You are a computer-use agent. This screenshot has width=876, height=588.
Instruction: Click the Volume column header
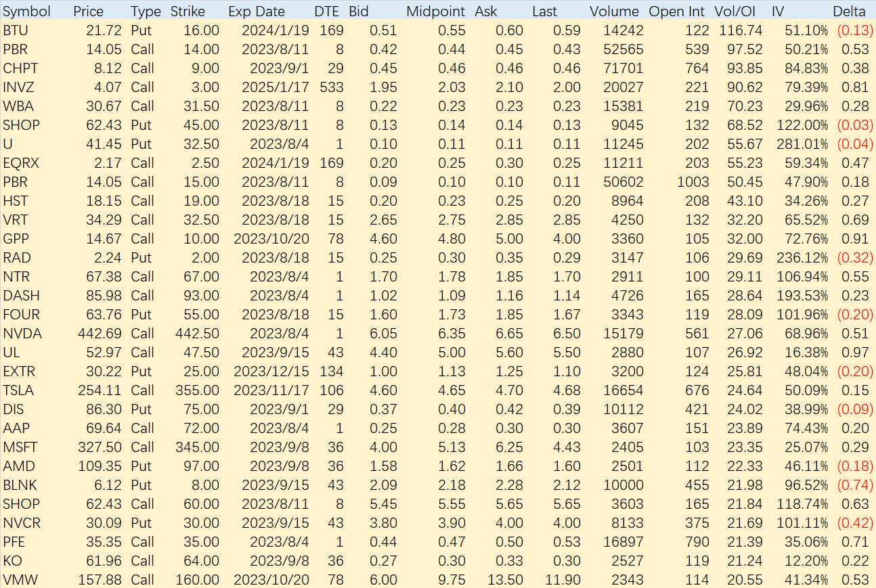click(x=615, y=12)
